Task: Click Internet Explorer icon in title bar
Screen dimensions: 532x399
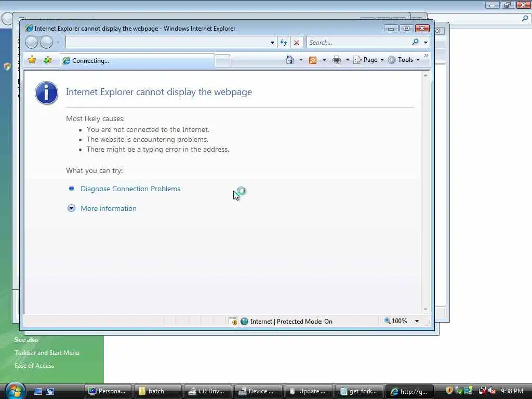Action: (29, 29)
